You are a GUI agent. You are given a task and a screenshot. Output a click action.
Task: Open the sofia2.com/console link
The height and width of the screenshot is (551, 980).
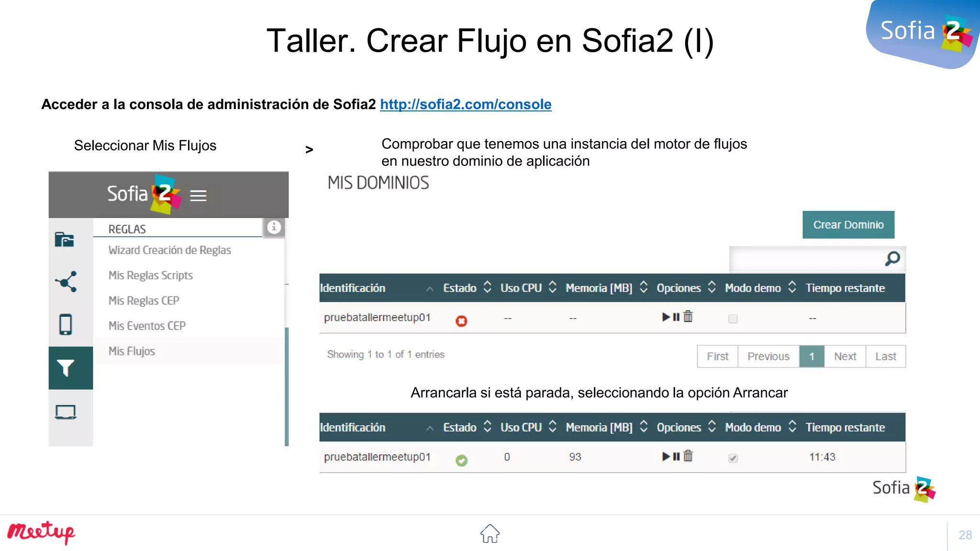click(466, 104)
